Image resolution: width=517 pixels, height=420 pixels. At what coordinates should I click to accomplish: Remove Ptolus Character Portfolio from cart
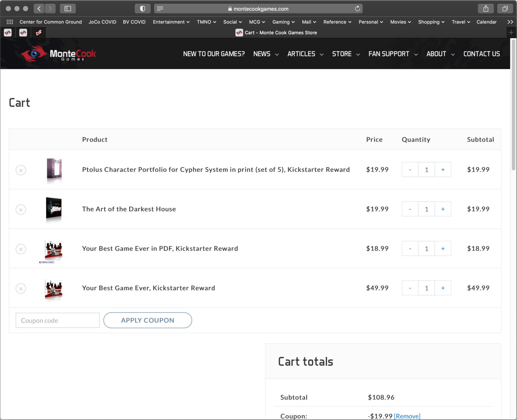coord(21,170)
